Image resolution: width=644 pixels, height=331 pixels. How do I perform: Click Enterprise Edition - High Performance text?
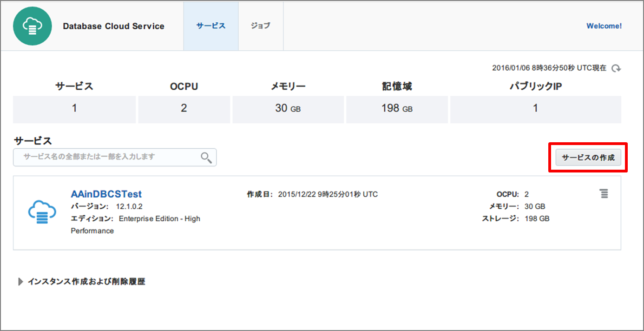136,225
